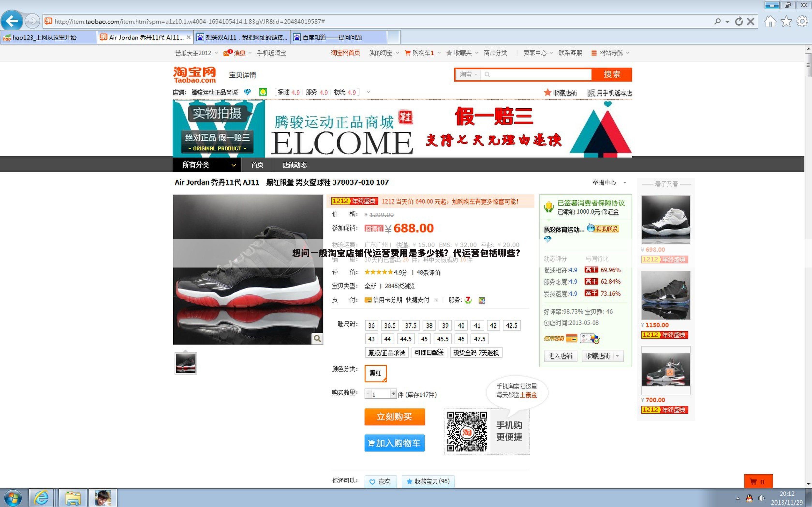Open the ¥1150.00 shoe recommendation
The width and height of the screenshot is (812, 507).
666,295
